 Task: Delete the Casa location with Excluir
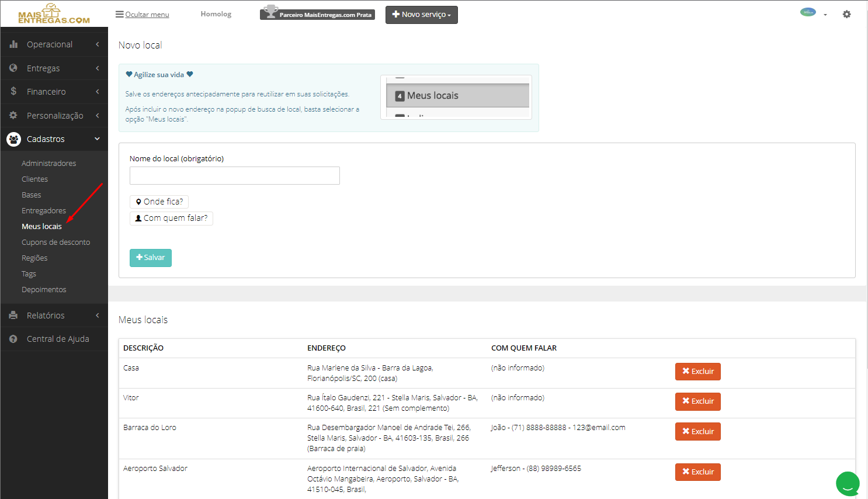point(698,372)
